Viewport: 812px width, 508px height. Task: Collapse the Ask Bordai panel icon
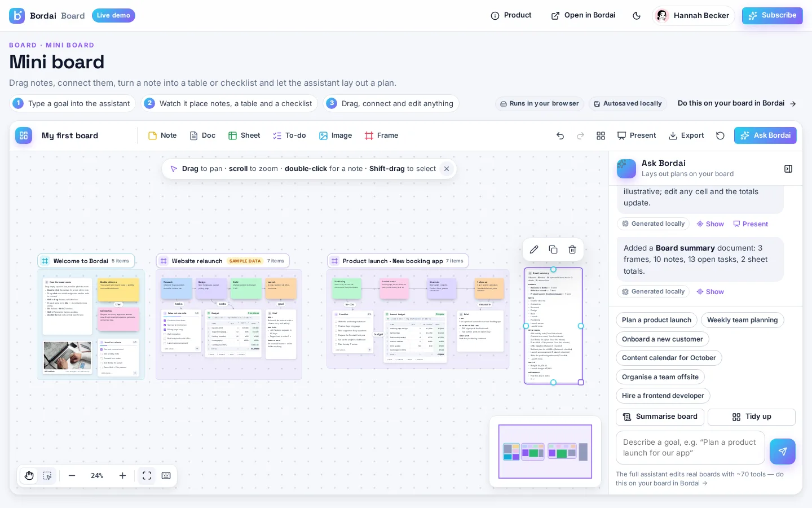click(788, 169)
